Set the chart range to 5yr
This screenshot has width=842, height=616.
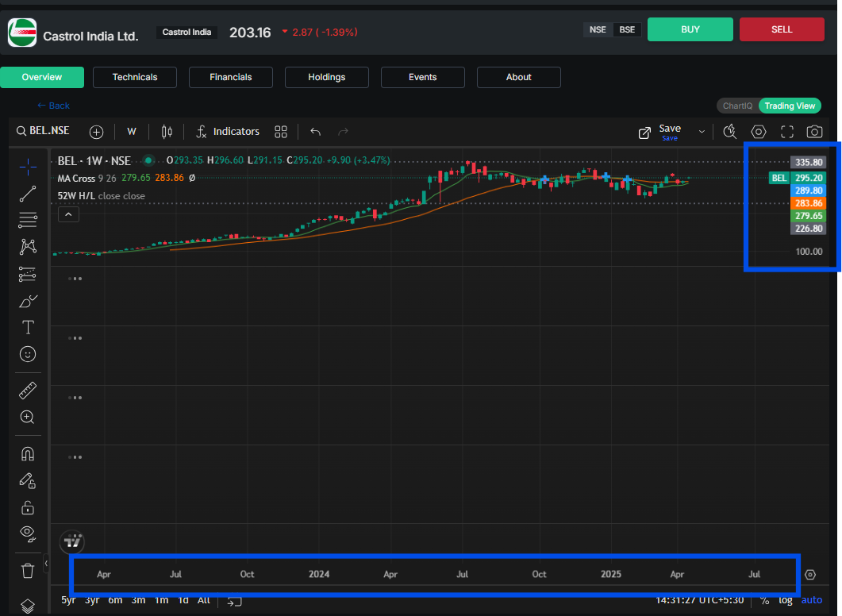tap(68, 600)
